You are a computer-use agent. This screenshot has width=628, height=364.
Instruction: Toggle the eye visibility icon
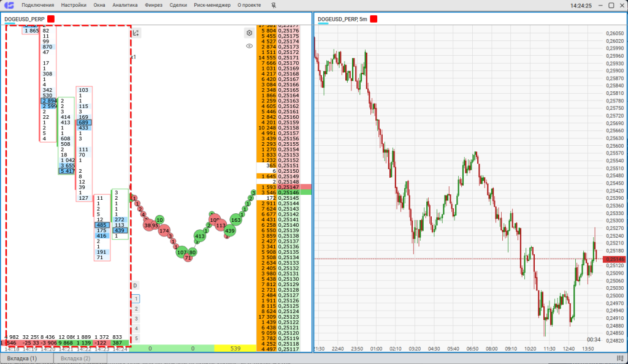coord(249,45)
